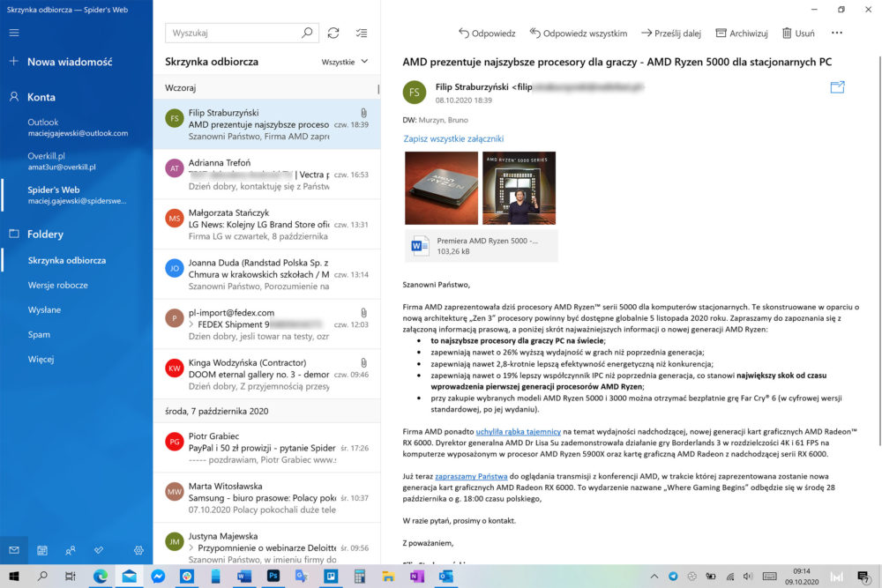This screenshot has width=882, height=588.
Task: Click the AT avatar of Adrianna Trefoń
Action: pos(175,168)
